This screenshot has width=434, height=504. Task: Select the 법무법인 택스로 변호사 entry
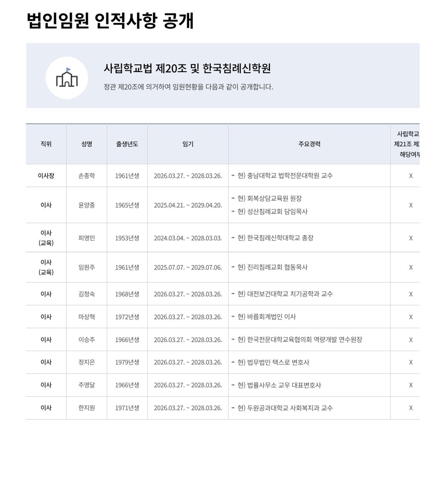click(x=273, y=362)
